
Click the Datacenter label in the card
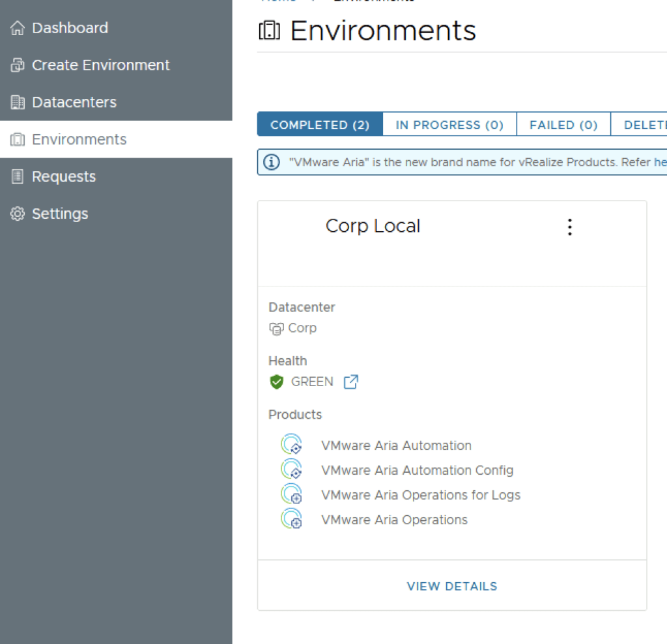[302, 307]
